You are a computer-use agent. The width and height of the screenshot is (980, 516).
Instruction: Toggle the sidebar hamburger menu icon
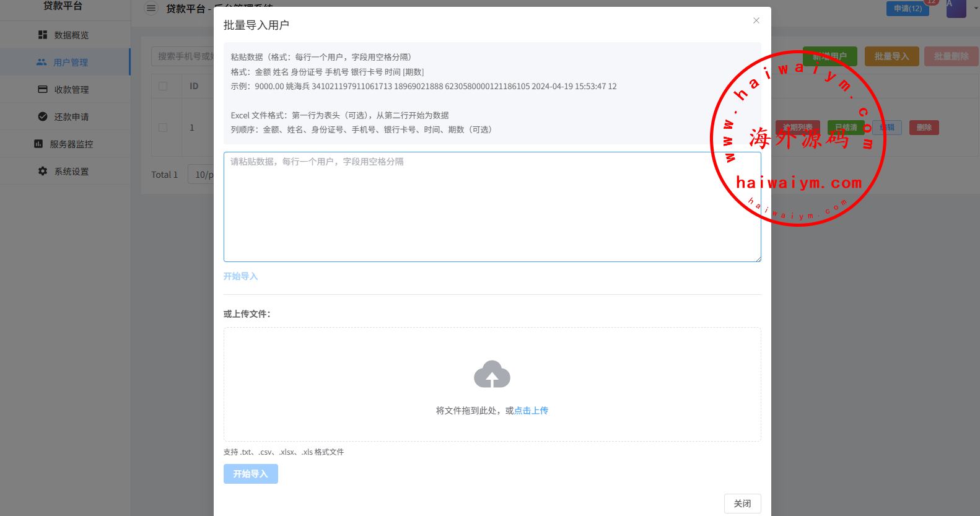tap(151, 9)
